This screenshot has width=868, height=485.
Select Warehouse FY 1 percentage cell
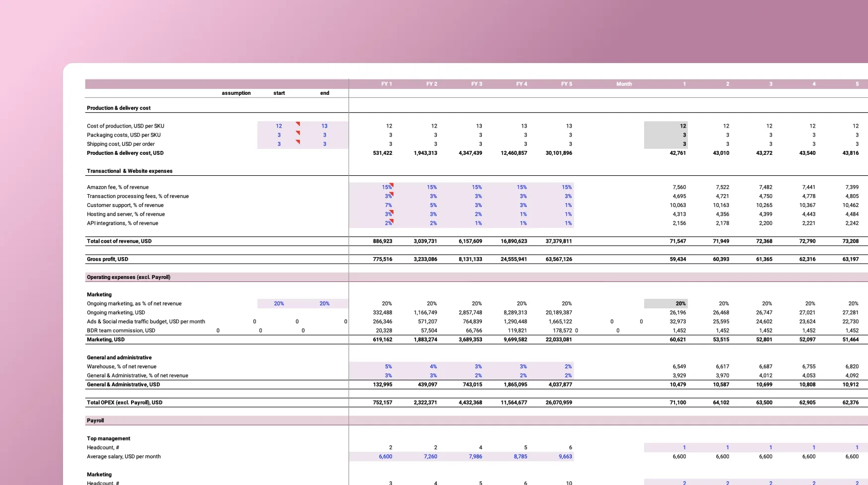[388, 366]
